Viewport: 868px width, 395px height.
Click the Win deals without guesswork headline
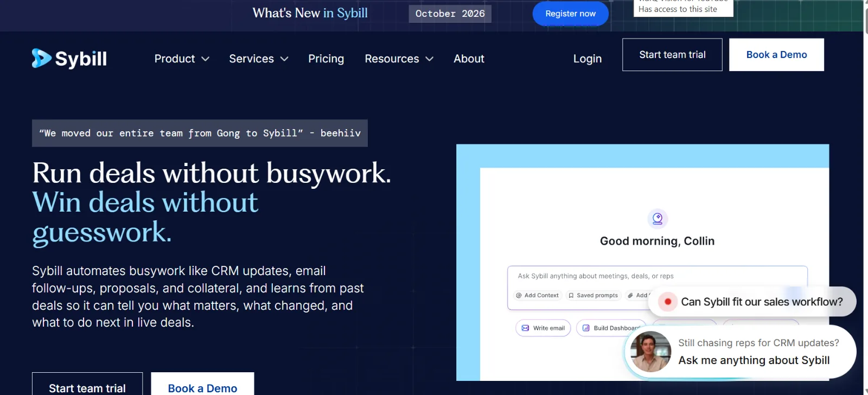(x=145, y=217)
